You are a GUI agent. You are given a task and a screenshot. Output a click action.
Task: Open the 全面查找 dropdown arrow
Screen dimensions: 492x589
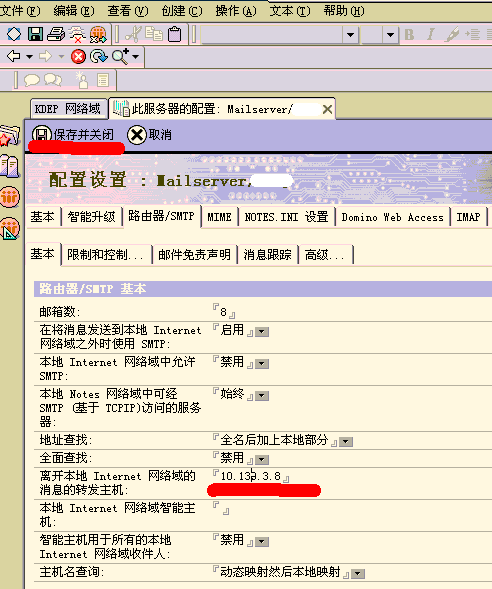tap(262, 460)
